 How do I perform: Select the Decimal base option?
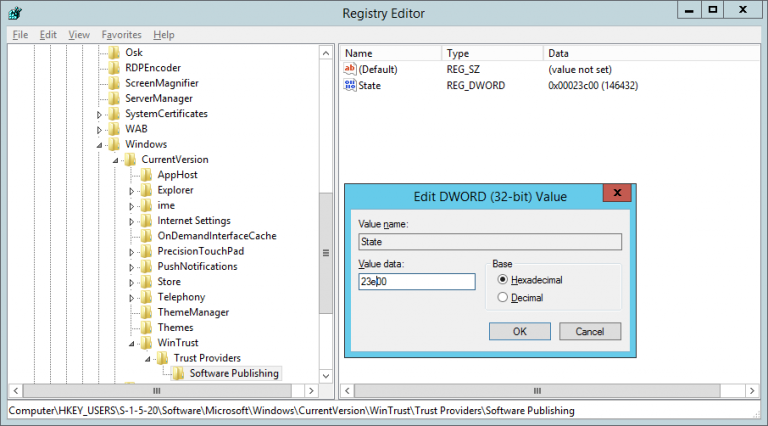(502, 298)
